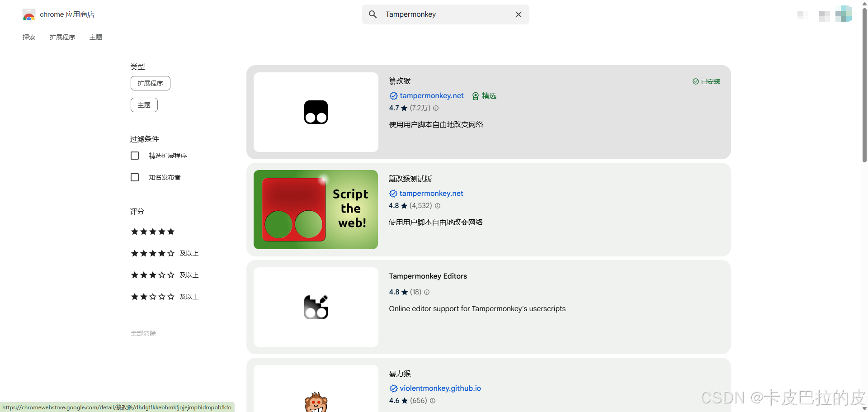Open the 主题 tab in top navigation
Screen dimensions: 868x412
point(96,37)
